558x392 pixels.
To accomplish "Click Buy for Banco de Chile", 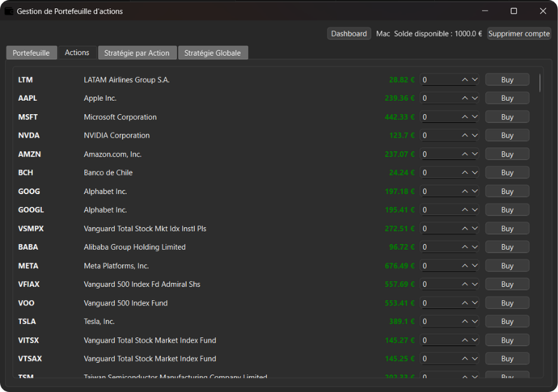I will (x=507, y=173).
